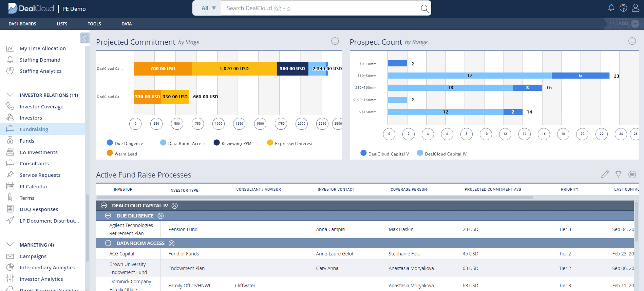Open Investor Coverage in the sidebar
This screenshot has width=644, height=291.
tap(41, 107)
